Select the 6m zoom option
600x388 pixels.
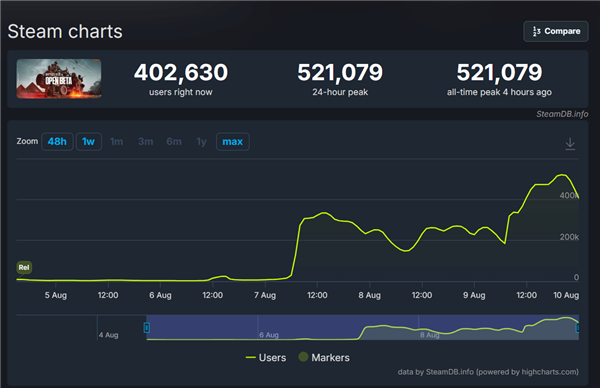coord(174,142)
